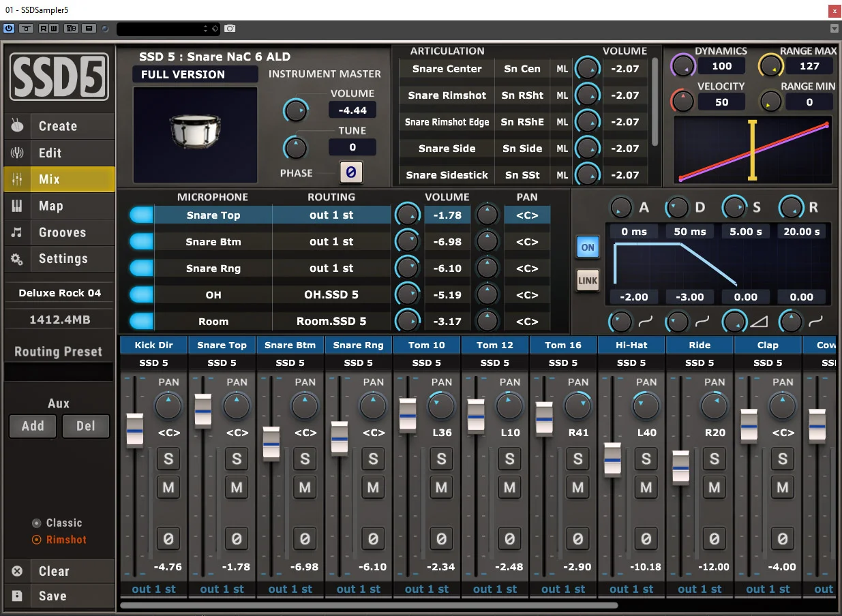Select the Tom 16 channel header
Viewport: 842px width, 616px height.
(563, 345)
